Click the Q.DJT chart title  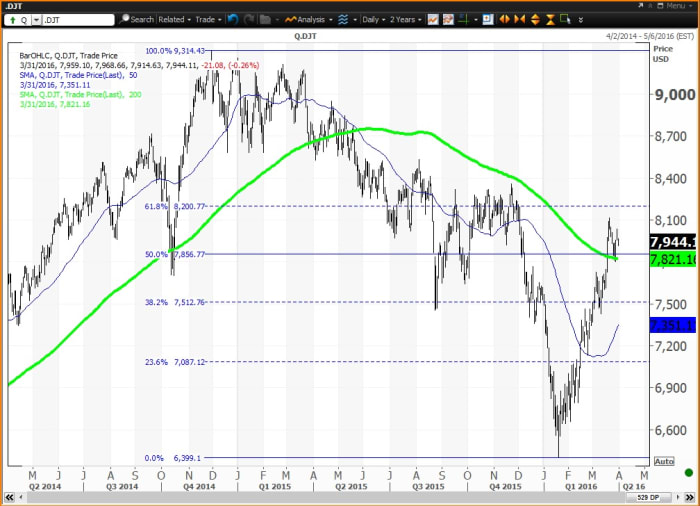(x=305, y=36)
